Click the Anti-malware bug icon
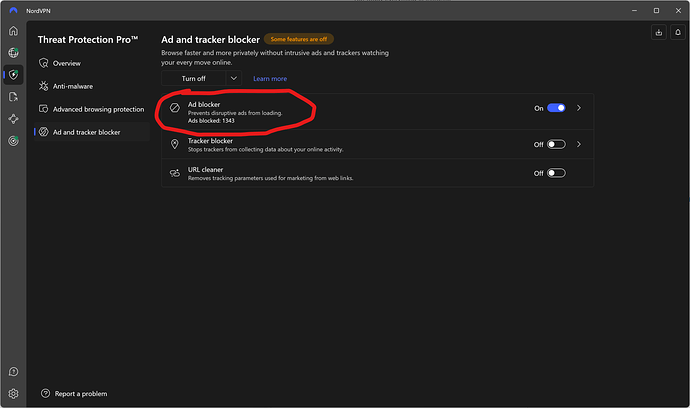 (x=44, y=86)
